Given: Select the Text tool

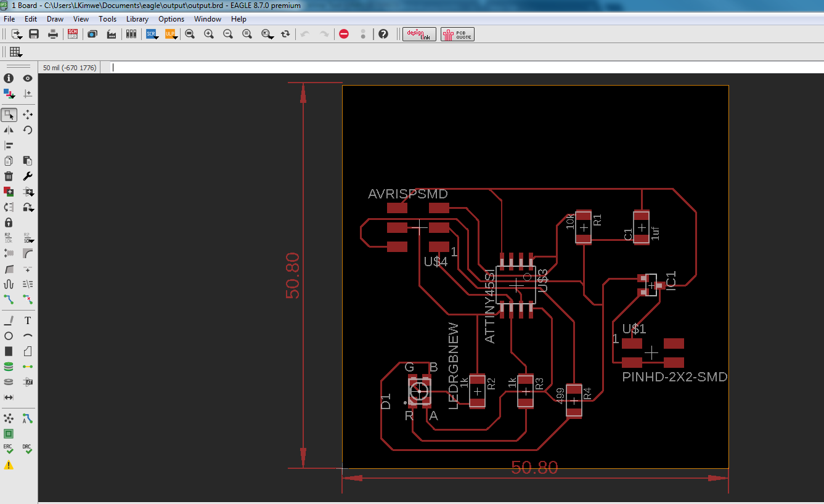Looking at the screenshot, I should coord(28,320).
